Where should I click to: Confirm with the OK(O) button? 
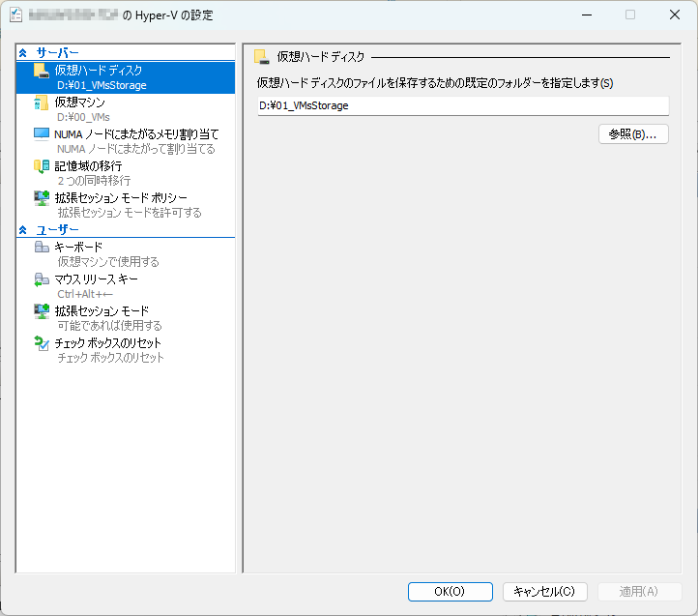pyautogui.click(x=451, y=591)
